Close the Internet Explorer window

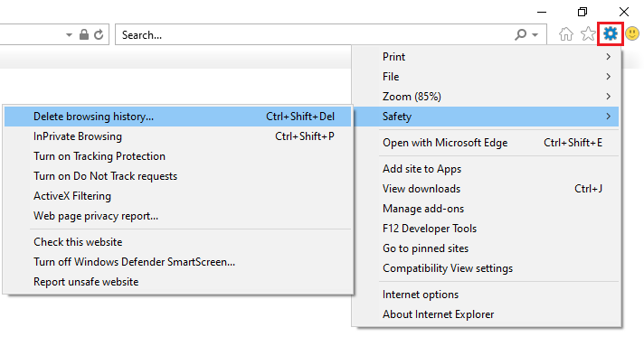tap(624, 12)
